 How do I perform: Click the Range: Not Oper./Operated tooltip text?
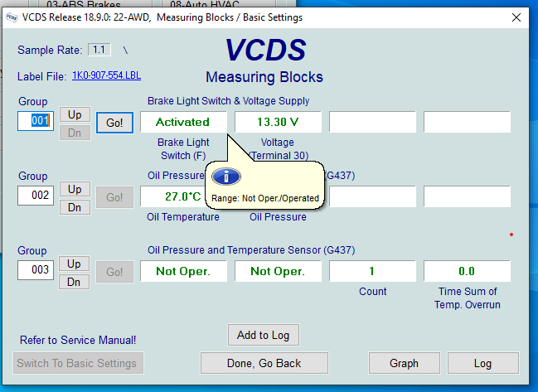click(265, 199)
